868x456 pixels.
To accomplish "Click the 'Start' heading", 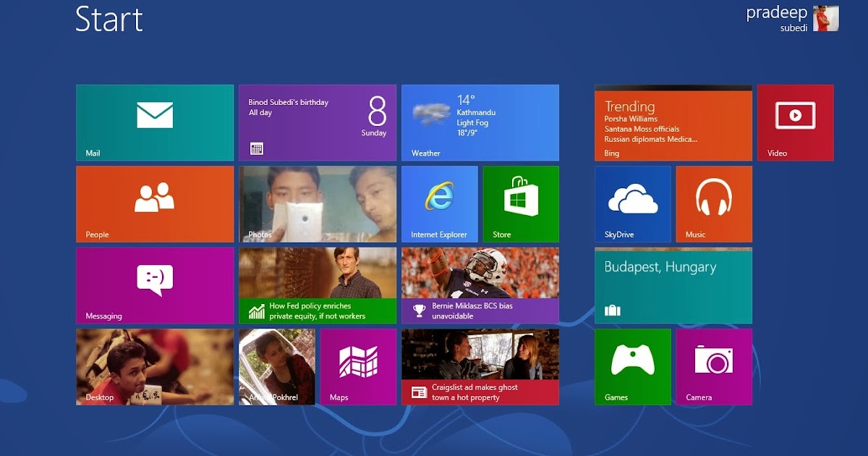I will click(x=109, y=19).
